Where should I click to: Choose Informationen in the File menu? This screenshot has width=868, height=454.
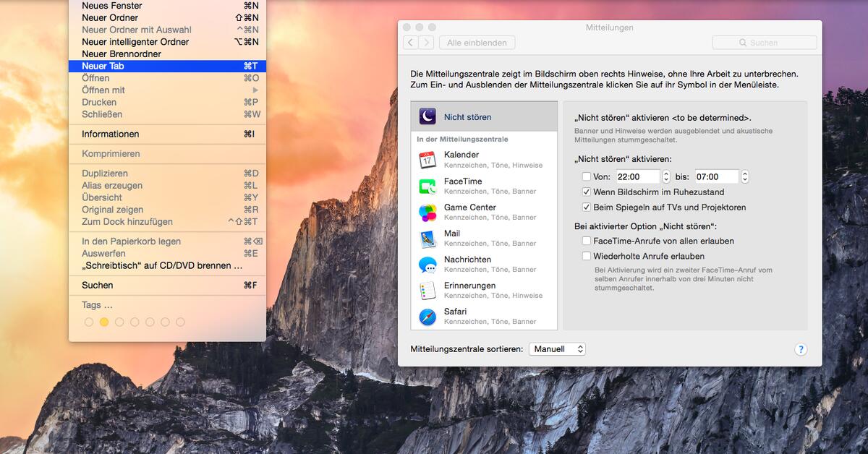[111, 134]
